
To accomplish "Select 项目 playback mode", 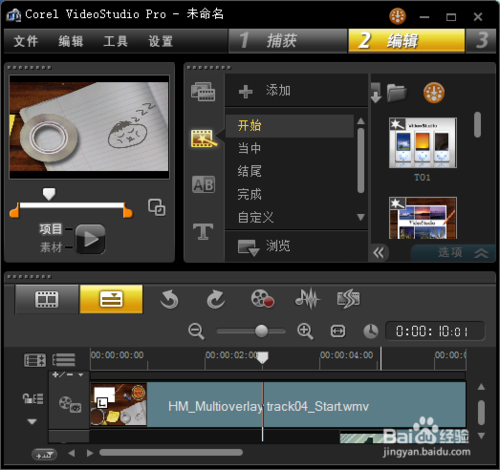I will [51, 229].
